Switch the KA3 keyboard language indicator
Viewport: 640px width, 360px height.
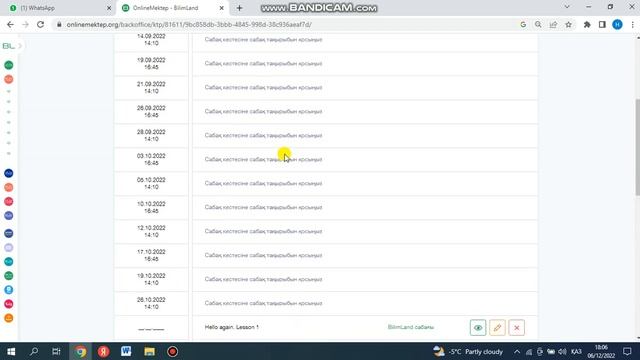click(x=576, y=351)
